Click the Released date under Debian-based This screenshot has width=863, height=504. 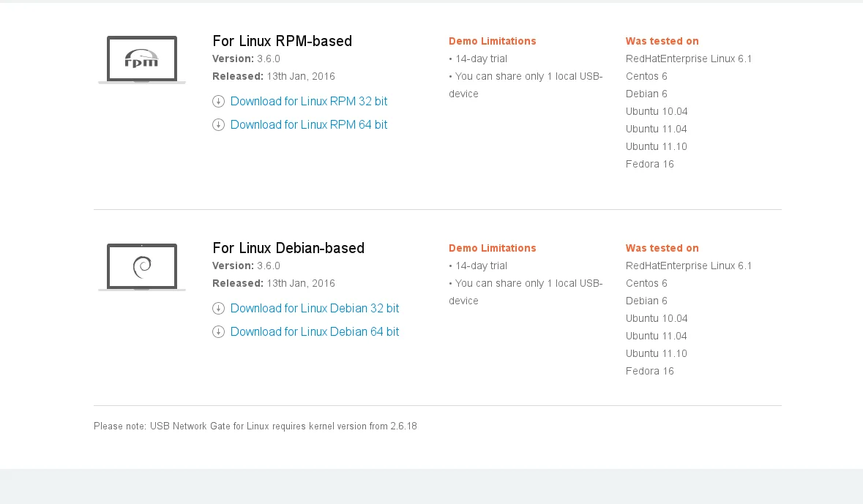tap(274, 283)
